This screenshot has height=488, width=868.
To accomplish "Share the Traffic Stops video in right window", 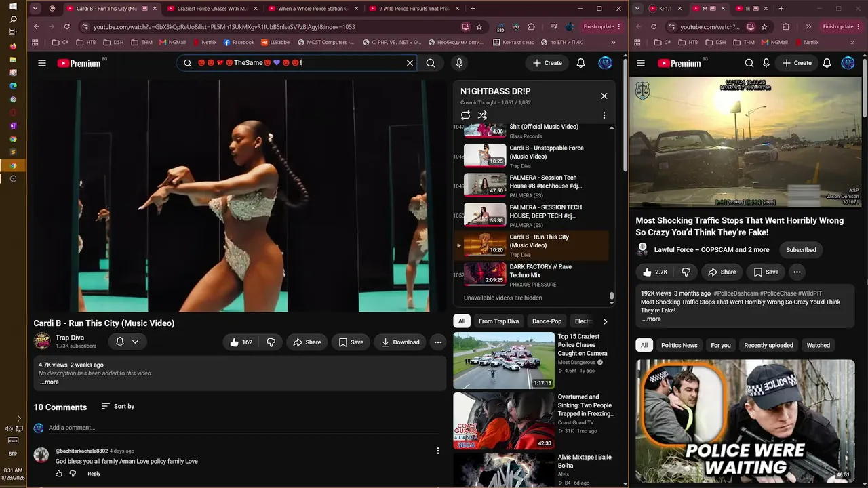I will click(x=722, y=272).
